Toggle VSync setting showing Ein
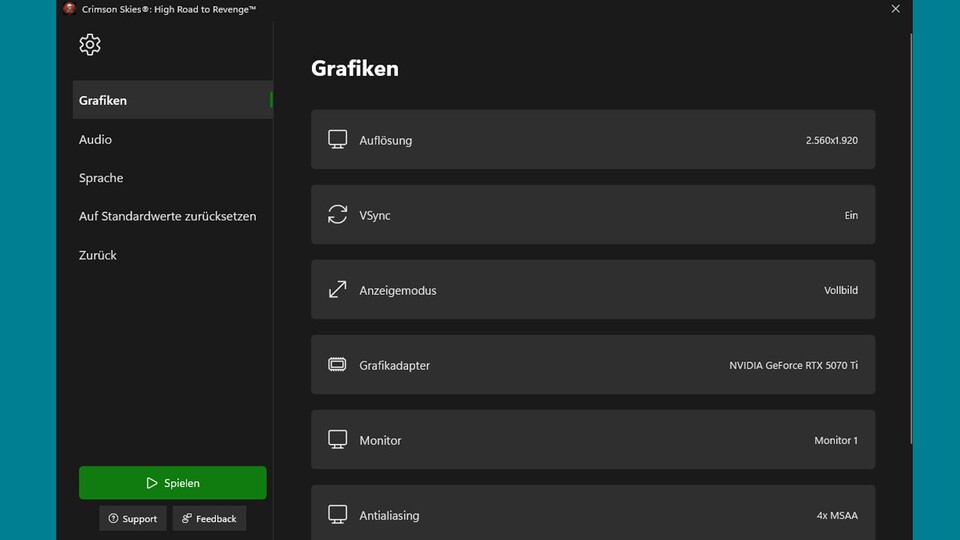 click(851, 216)
